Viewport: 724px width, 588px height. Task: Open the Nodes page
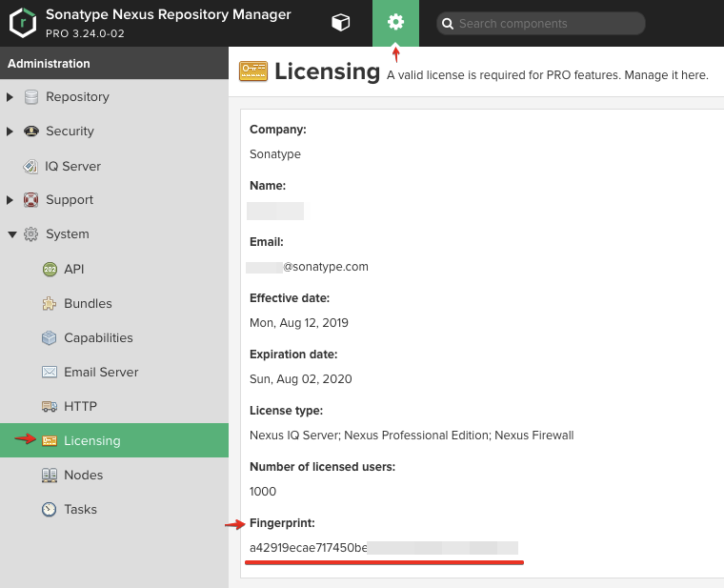coord(83,475)
